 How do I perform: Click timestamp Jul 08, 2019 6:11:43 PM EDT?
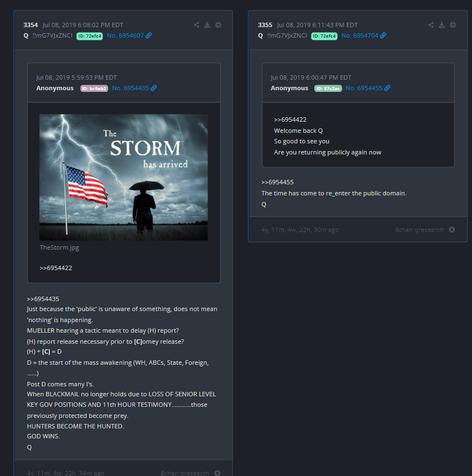pos(317,25)
